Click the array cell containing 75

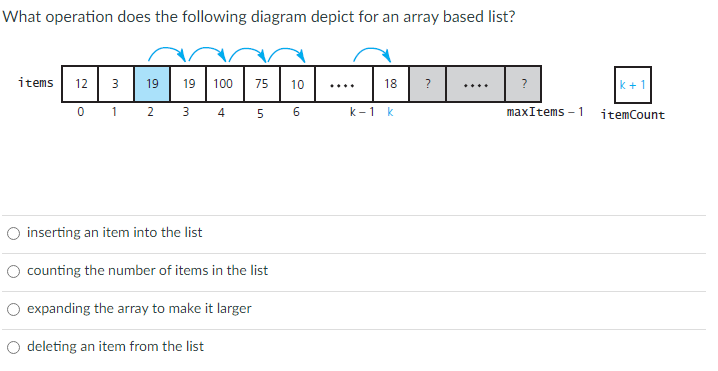point(261,84)
